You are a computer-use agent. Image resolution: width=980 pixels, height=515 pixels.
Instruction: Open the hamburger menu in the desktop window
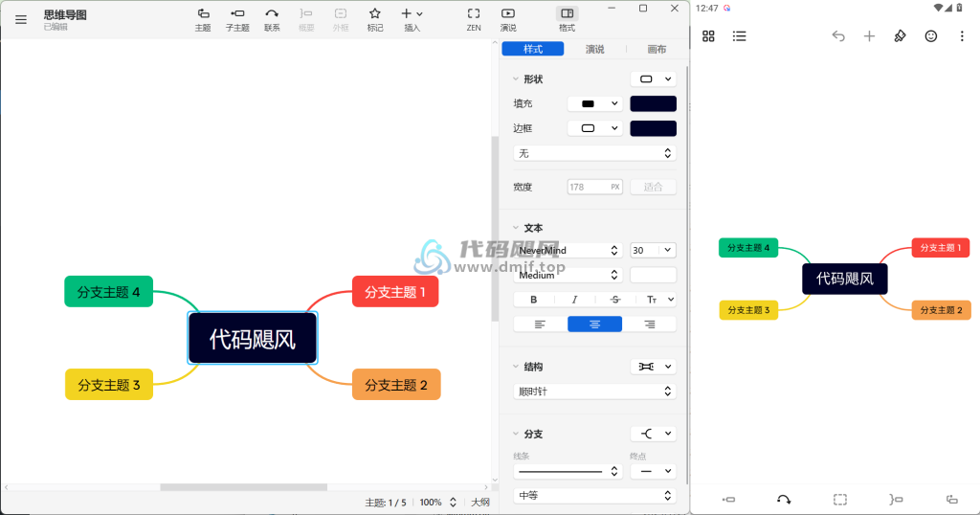[21, 19]
